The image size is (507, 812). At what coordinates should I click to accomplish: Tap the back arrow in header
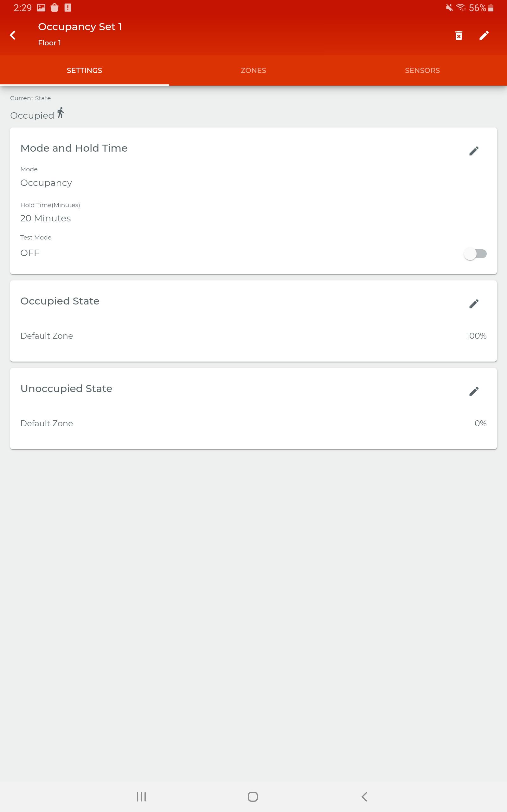coord(13,35)
